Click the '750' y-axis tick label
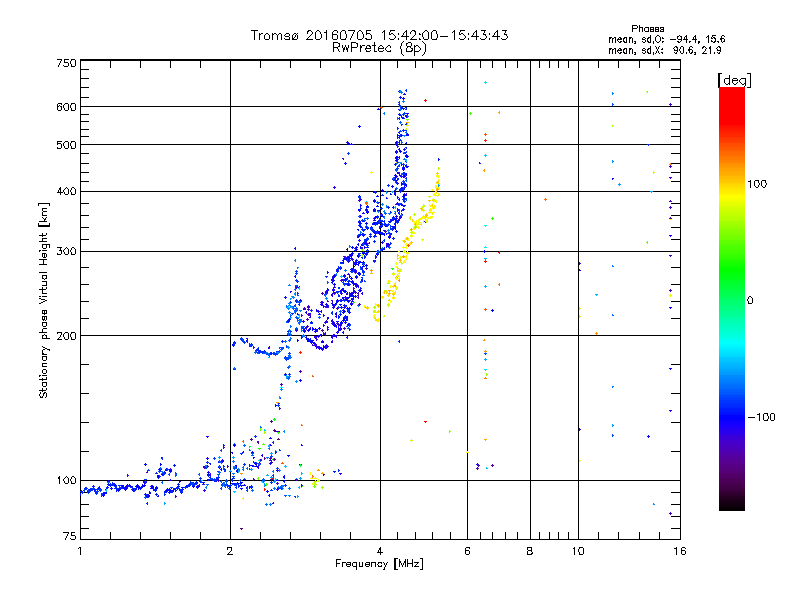 point(67,63)
